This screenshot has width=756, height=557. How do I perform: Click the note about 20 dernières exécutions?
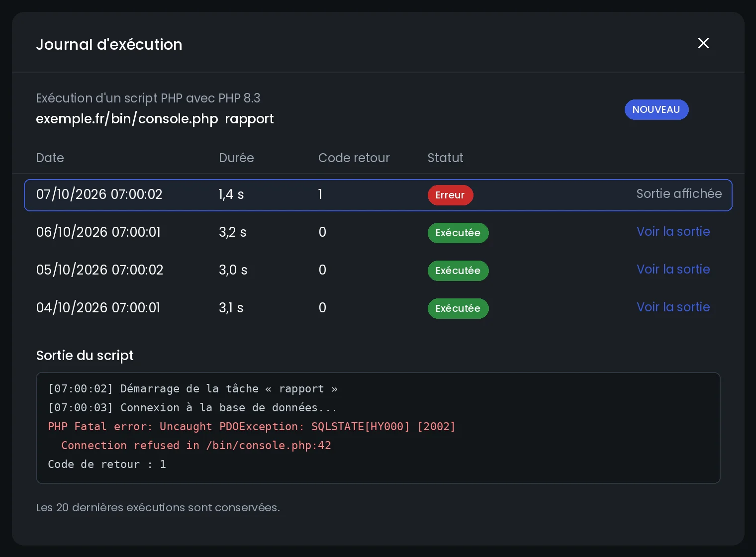pos(158,508)
